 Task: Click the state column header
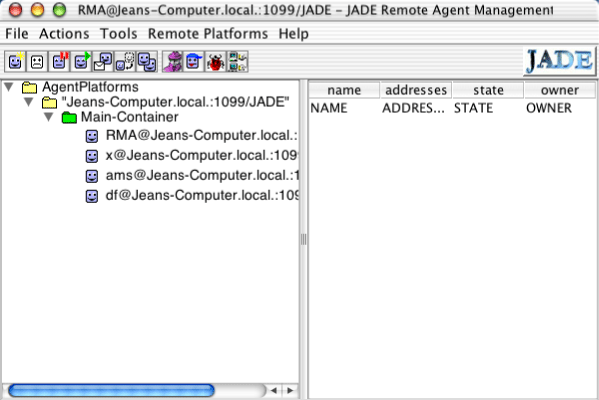point(488,90)
